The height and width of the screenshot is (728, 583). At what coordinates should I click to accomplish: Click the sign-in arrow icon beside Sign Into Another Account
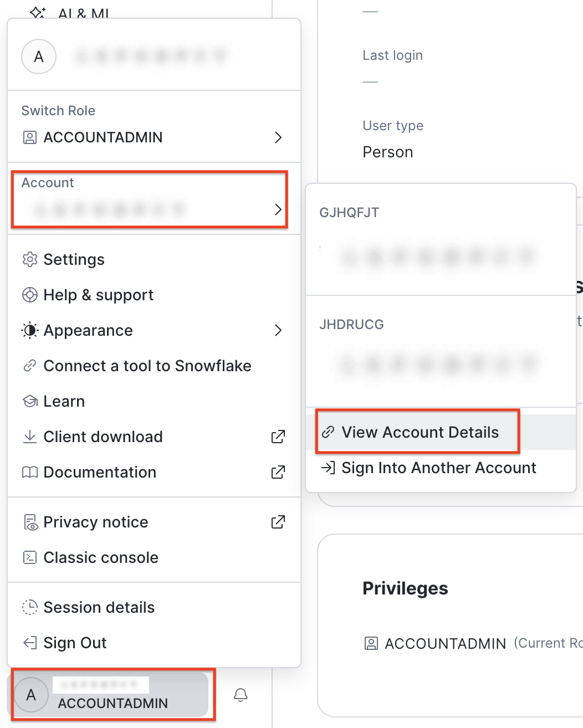tap(328, 468)
